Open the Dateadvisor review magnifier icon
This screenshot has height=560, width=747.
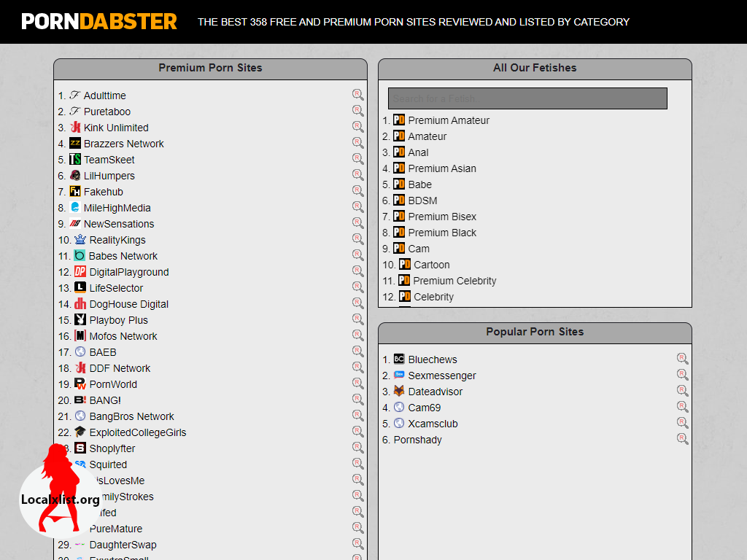pos(683,391)
